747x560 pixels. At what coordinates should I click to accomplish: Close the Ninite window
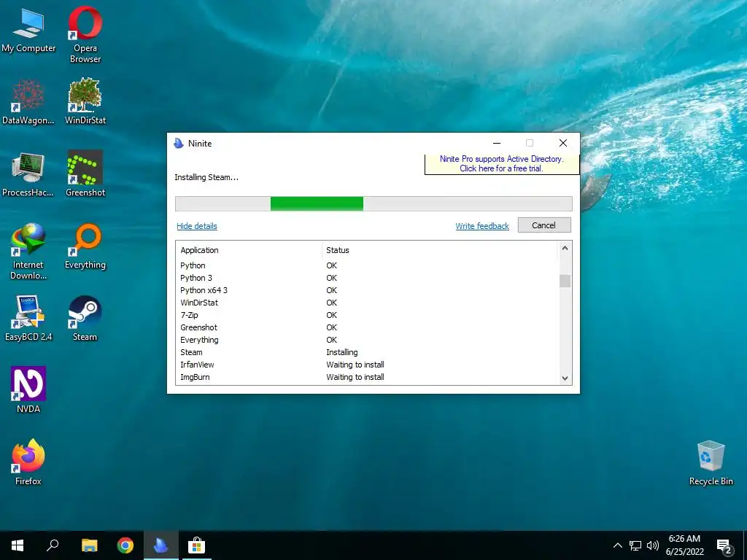(x=562, y=143)
